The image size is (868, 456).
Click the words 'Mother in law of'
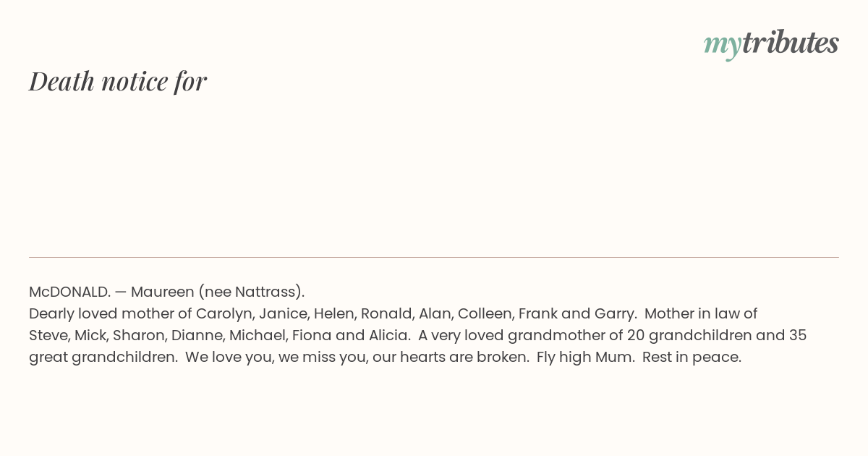pyautogui.click(x=701, y=313)
